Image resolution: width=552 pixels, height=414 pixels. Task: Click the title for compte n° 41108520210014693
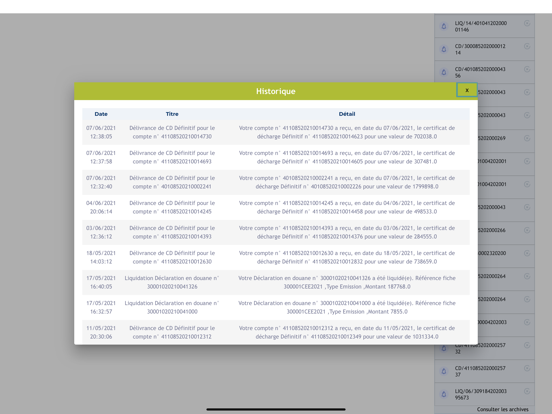click(x=172, y=157)
